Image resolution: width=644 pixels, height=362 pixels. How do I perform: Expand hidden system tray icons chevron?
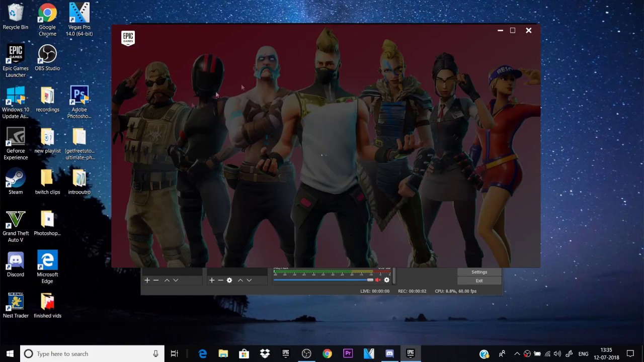517,353
